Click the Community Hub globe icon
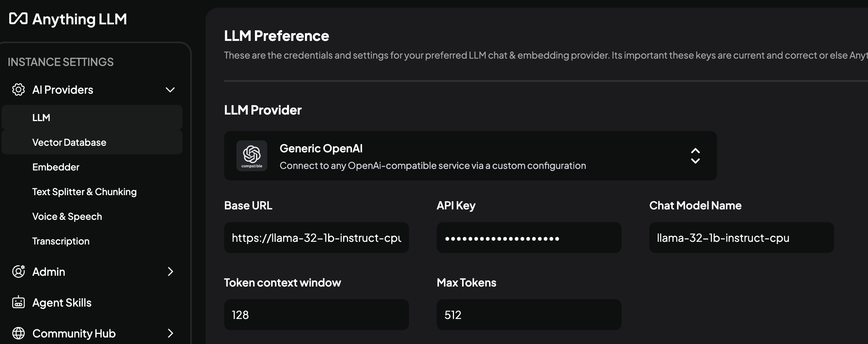The width and height of the screenshot is (868, 344). tap(18, 333)
